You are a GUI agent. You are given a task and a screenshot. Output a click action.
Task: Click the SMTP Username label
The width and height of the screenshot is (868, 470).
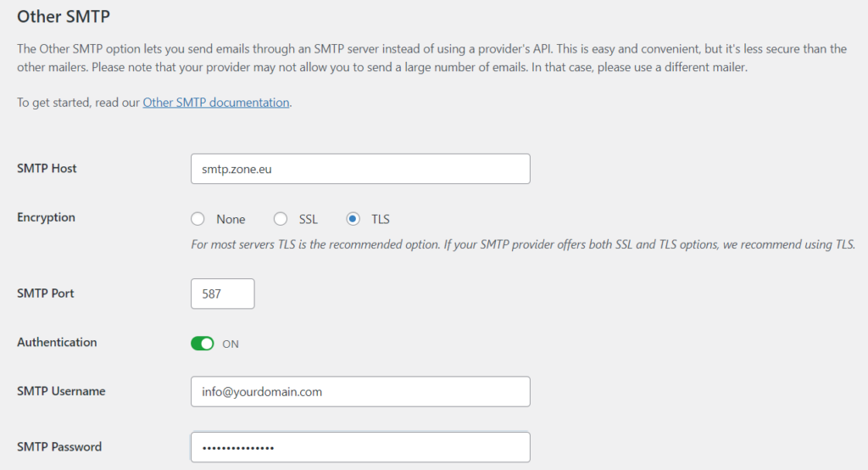61,392
